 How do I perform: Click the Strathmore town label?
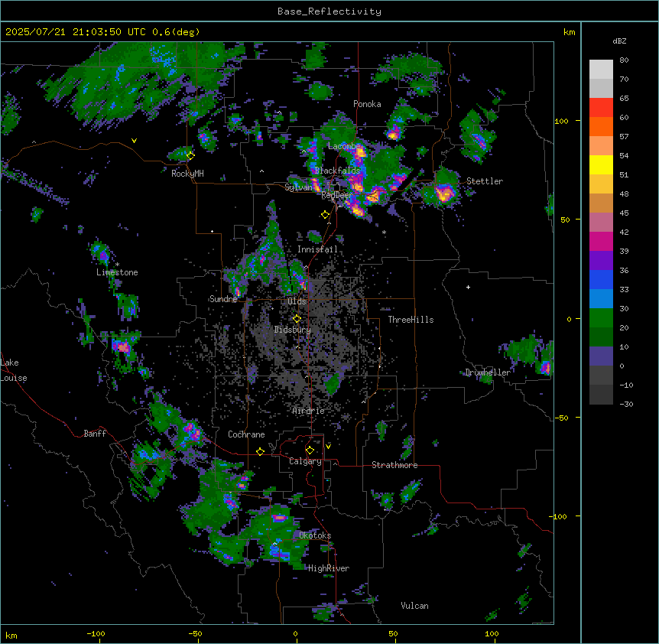tap(394, 465)
